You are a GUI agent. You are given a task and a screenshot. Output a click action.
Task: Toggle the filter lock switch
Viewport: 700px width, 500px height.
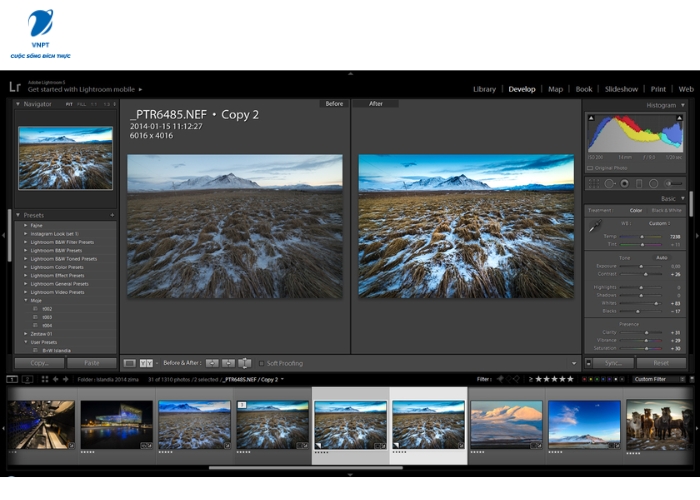pyautogui.click(x=692, y=379)
